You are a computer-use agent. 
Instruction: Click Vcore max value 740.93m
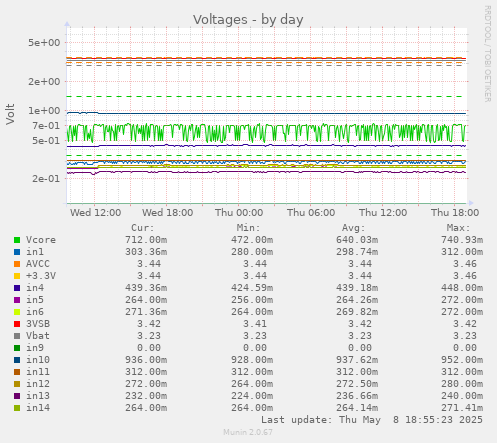(462, 240)
